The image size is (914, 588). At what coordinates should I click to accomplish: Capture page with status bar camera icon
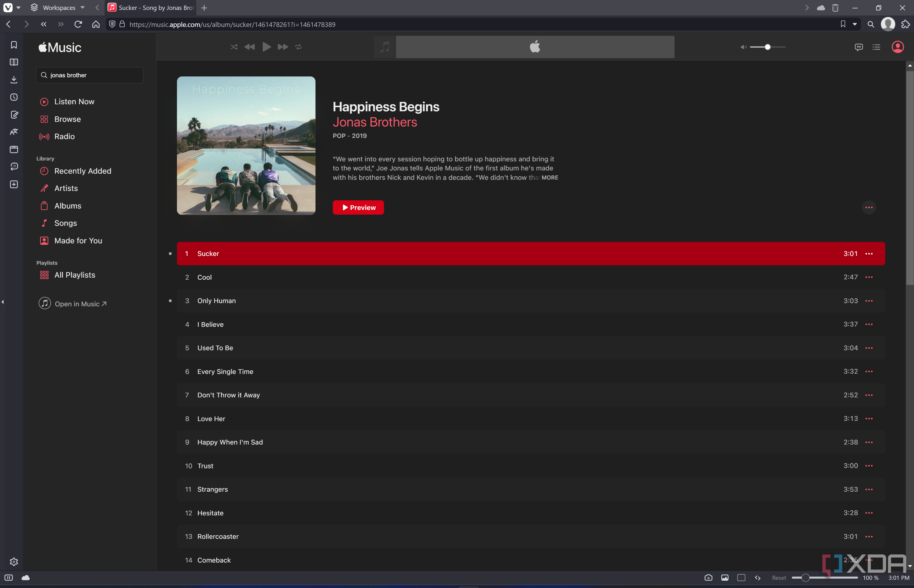(708, 578)
